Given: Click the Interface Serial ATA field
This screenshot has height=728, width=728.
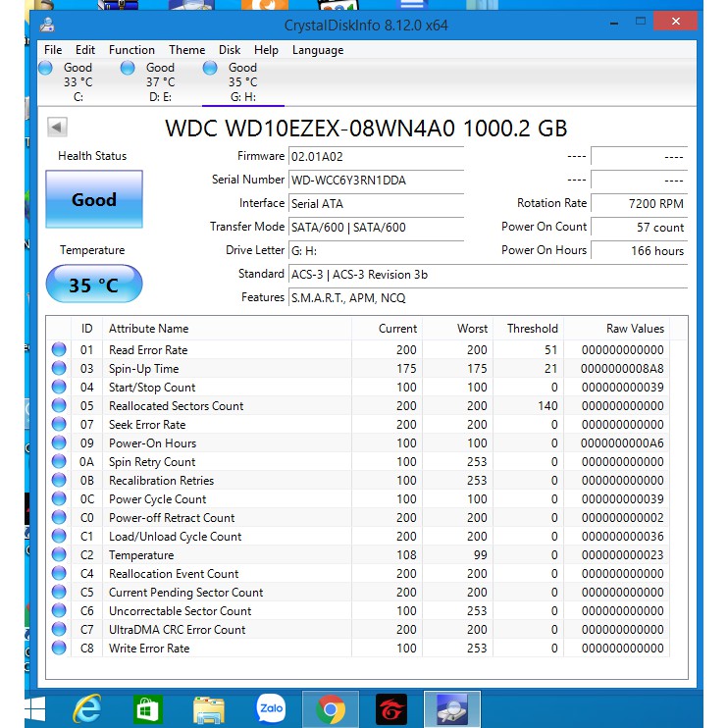Looking at the screenshot, I should pyautogui.click(x=377, y=204).
